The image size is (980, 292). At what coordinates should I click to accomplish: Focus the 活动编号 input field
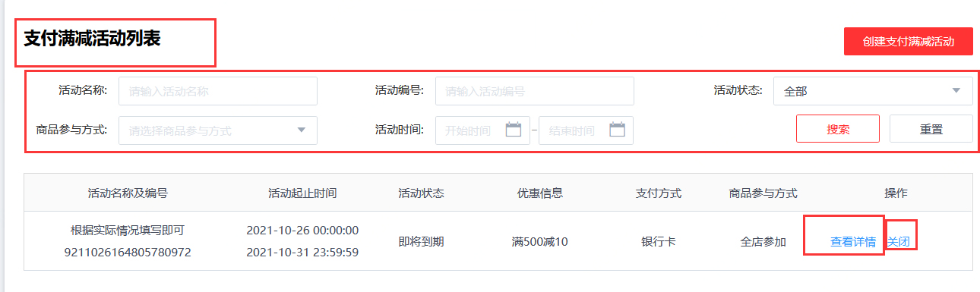click(534, 91)
